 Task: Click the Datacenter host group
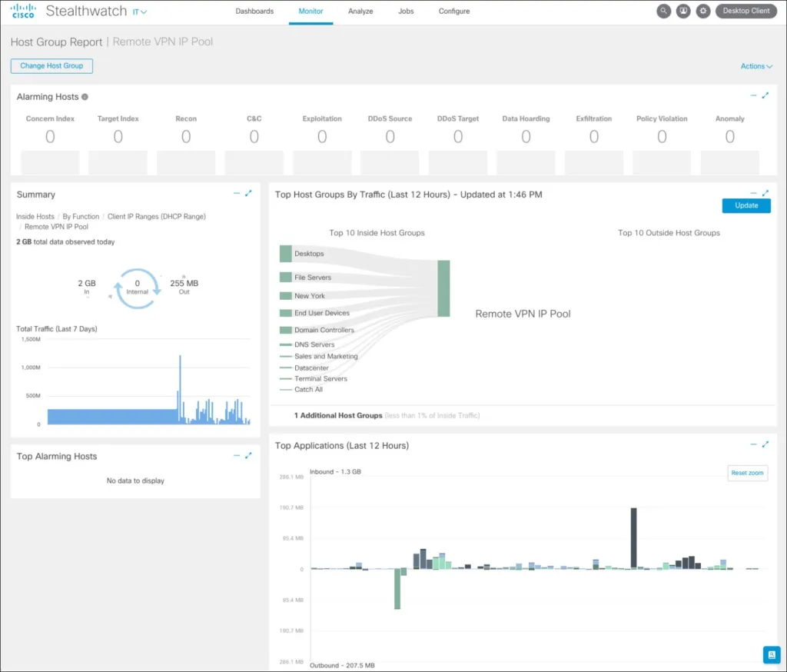(x=311, y=368)
